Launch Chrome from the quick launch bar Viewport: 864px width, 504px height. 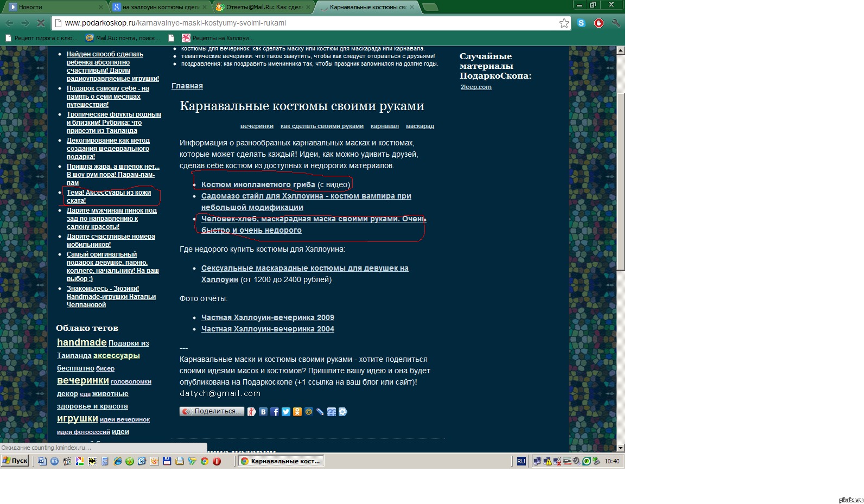point(205,461)
